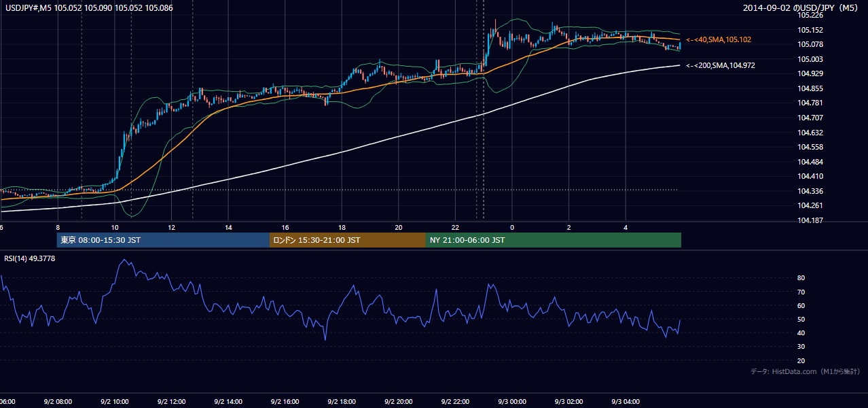The height and width of the screenshot is (408, 868).
Task: Select the 200 SMA label 104.972
Action: tap(721, 65)
